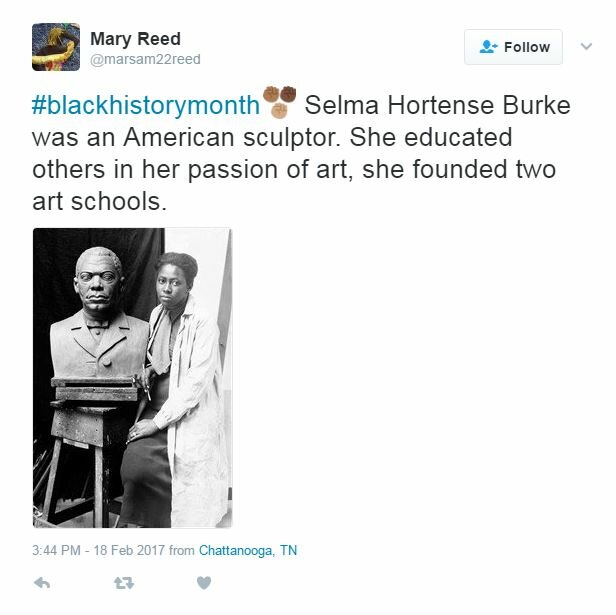616x615 pixels.
Task: Retweet this post with the retweet icon
Action: [124, 583]
